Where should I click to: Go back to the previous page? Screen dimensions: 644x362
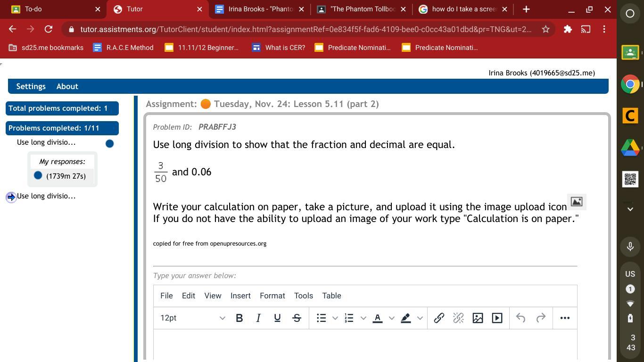pos(13,29)
